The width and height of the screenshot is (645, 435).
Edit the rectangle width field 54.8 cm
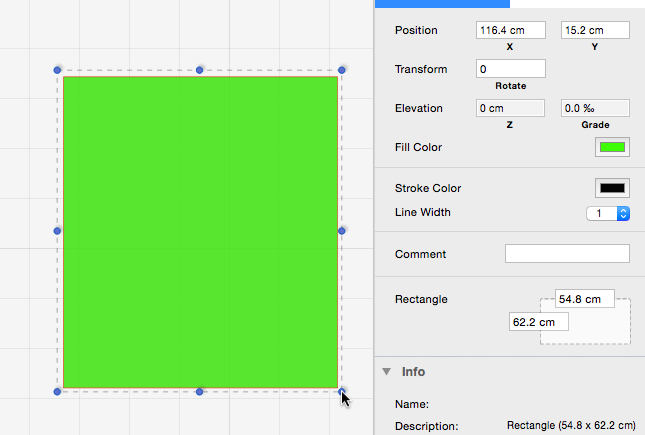point(585,299)
